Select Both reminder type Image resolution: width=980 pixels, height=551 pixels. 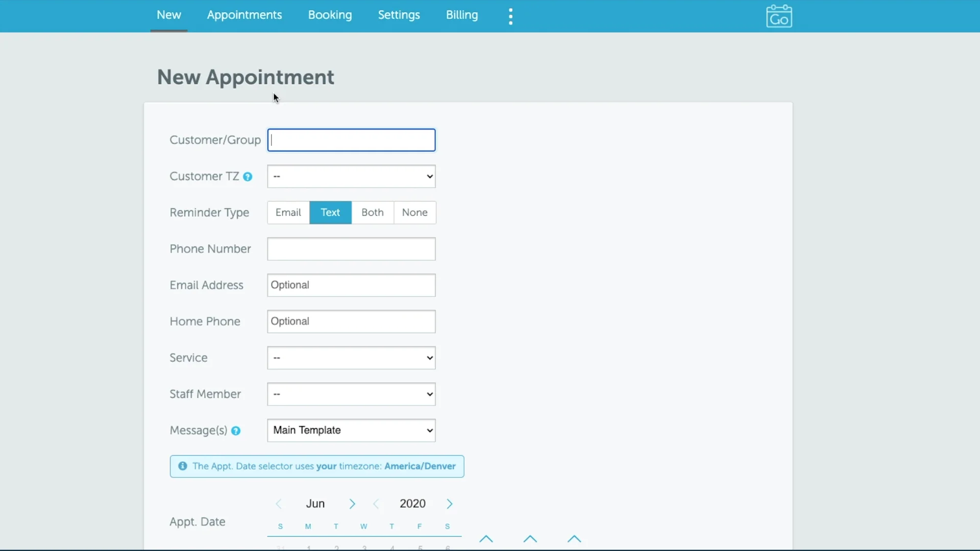(x=373, y=213)
